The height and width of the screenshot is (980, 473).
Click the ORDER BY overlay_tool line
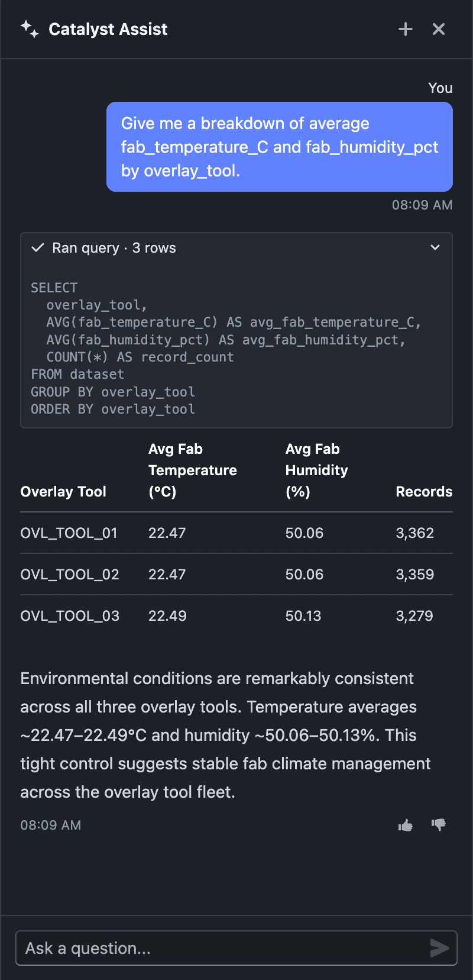pos(113,410)
